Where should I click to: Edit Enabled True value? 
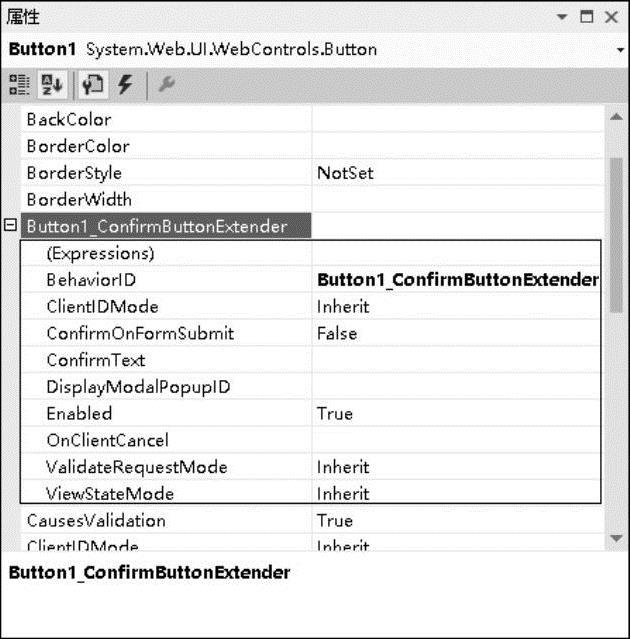click(456, 414)
